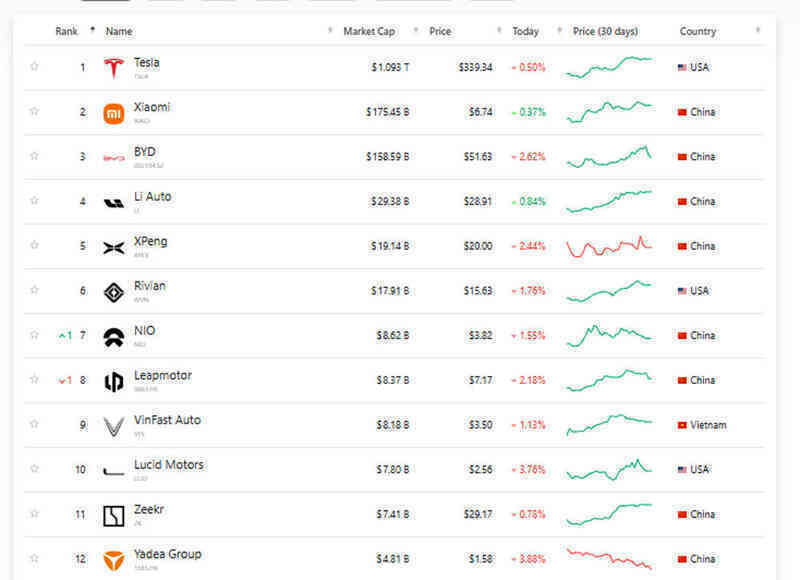Image resolution: width=800 pixels, height=580 pixels.
Task: Click the Tesla logo icon
Action: click(114, 67)
